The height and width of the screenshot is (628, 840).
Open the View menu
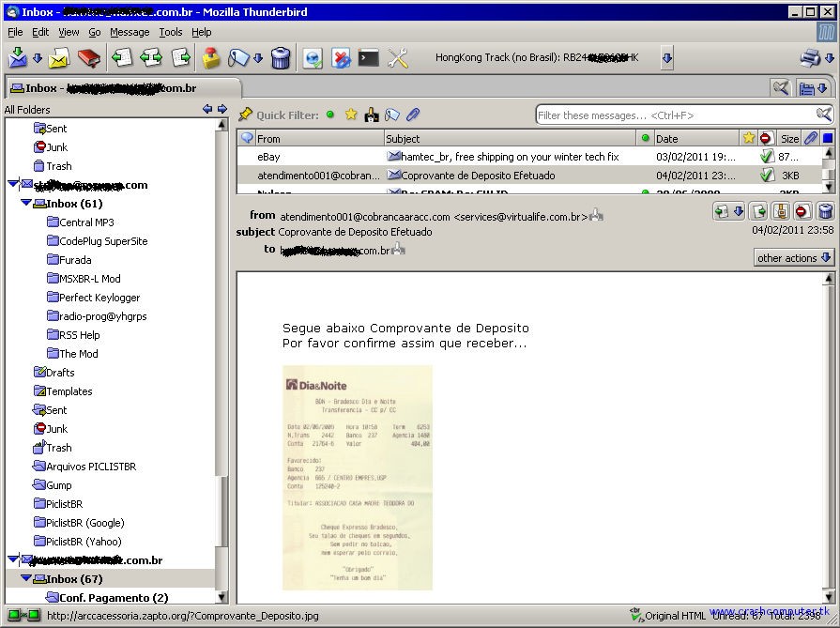pos(69,32)
